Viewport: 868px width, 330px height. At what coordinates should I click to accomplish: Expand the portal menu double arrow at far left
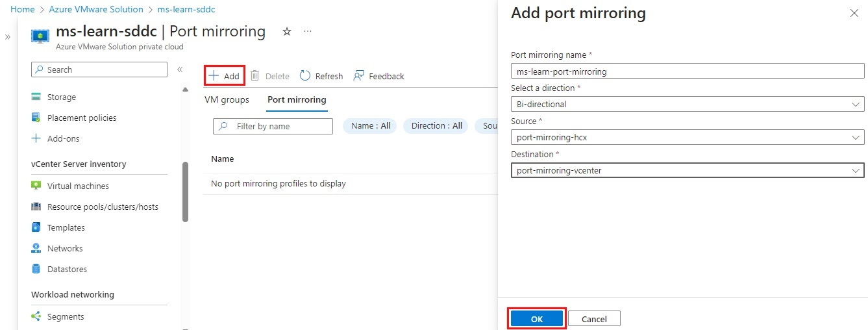tap(8, 37)
